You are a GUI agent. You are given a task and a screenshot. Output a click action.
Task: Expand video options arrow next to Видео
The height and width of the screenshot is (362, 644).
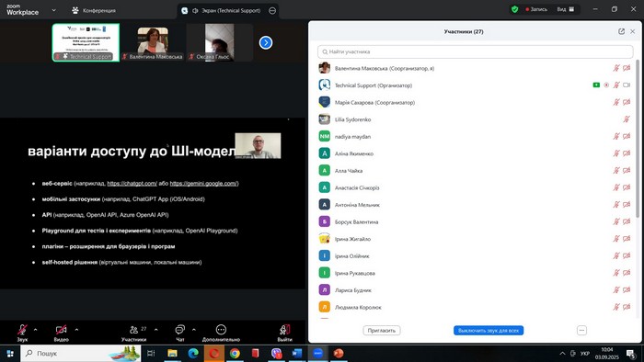76,329
